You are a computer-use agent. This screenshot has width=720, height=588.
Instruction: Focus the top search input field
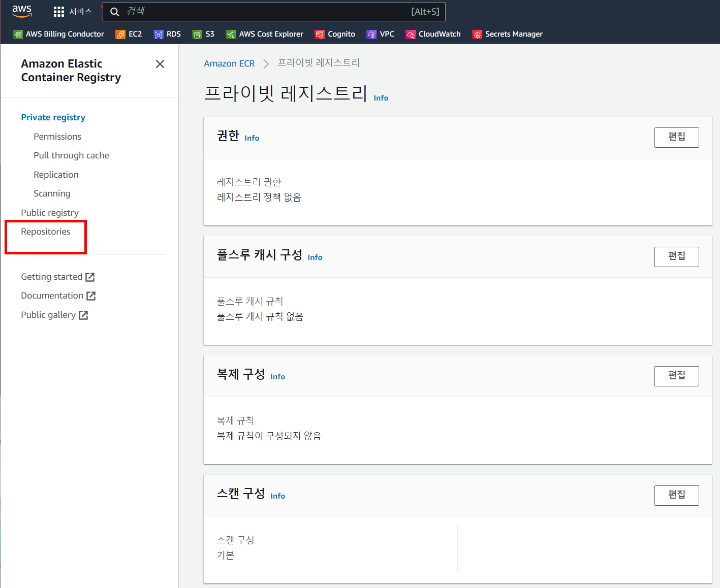point(274,12)
